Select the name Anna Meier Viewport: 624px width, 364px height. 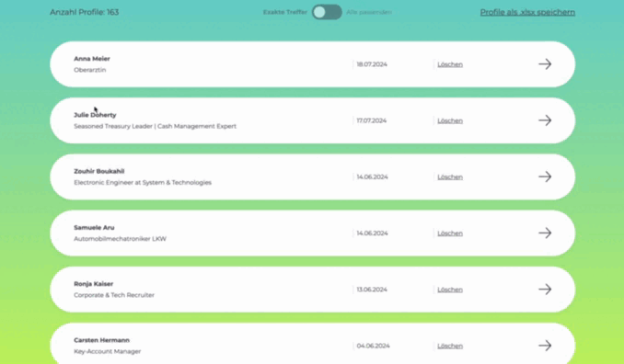pos(92,59)
